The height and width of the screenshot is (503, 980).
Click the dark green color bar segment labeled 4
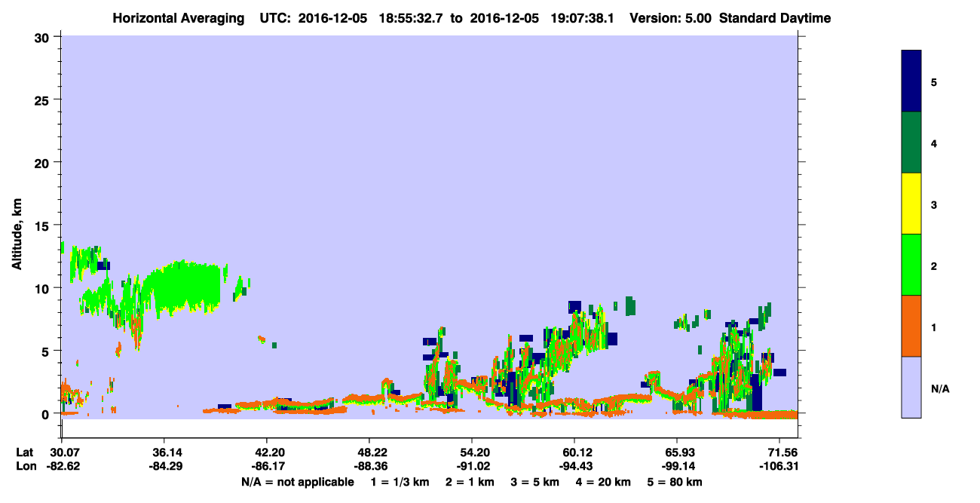[x=911, y=143]
